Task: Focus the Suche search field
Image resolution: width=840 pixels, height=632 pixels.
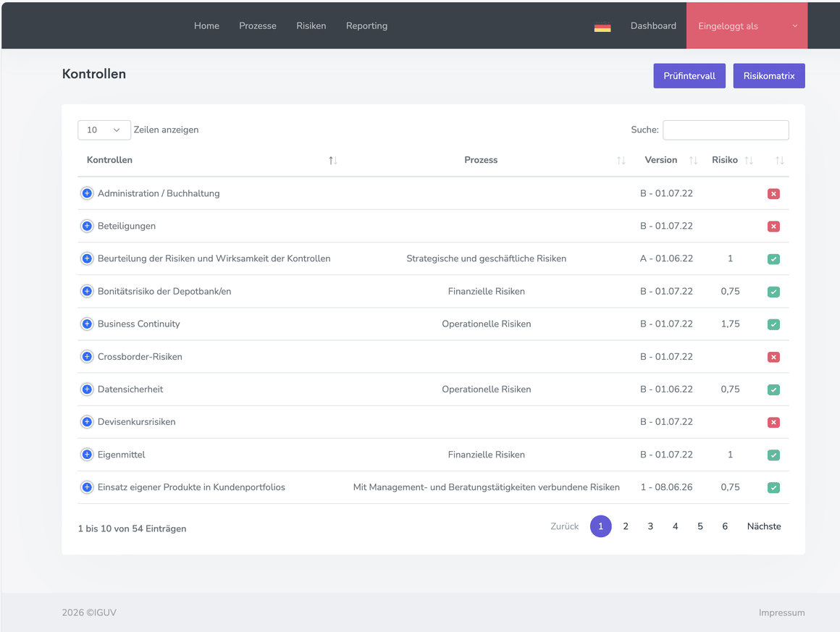Action: [x=726, y=130]
